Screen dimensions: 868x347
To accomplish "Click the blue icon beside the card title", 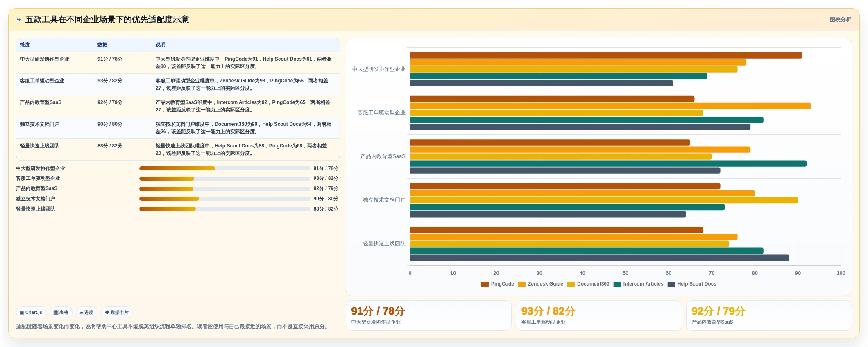I will [x=19, y=20].
